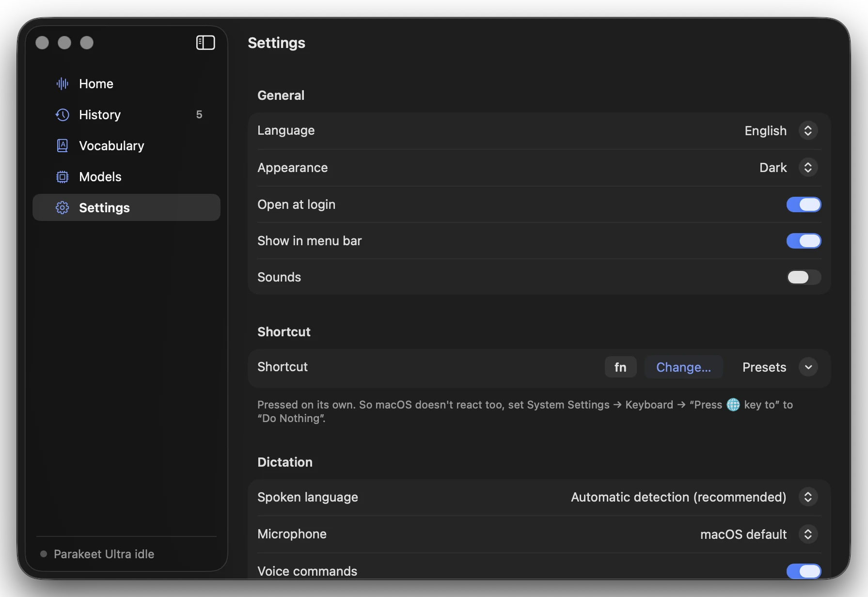
Task: Click the Spoken language label
Action: [308, 497]
